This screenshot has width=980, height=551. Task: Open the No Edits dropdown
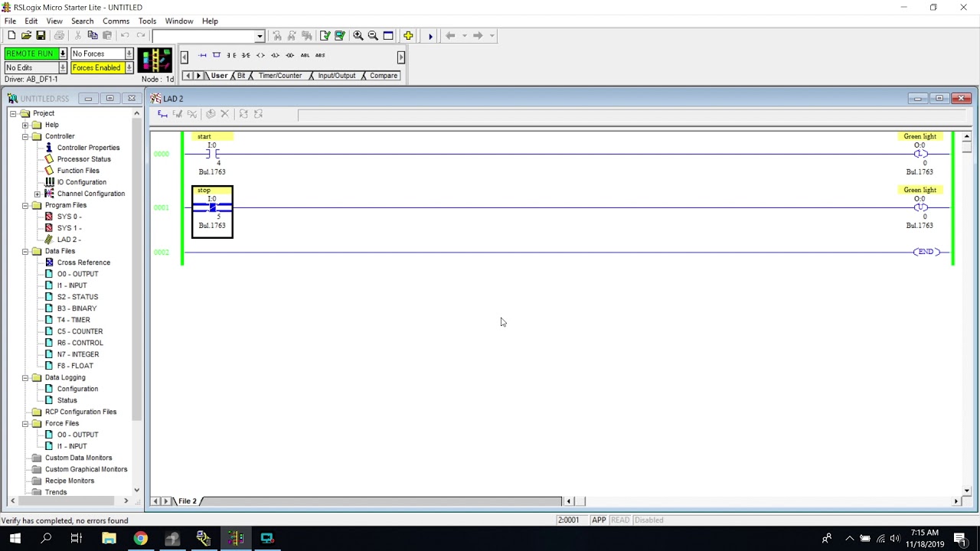63,68
